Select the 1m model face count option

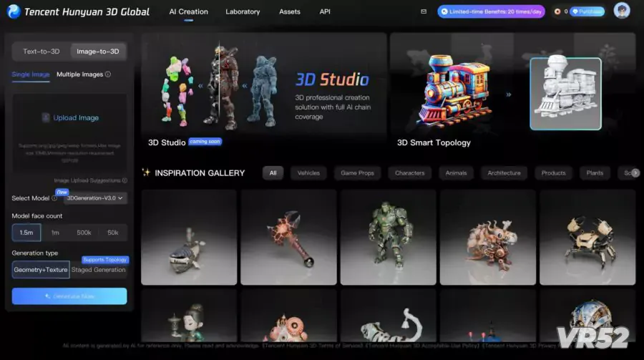[x=55, y=233]
